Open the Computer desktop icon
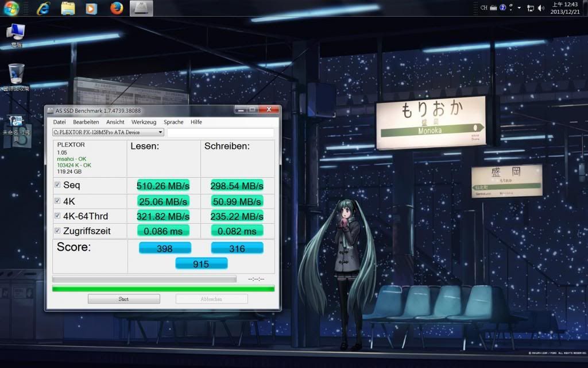Image resolution: width=588 pixels, height=368 pixels. [16, 36]
